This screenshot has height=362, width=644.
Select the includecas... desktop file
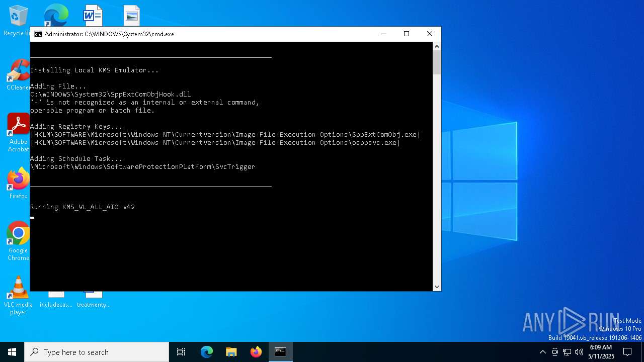pyautogui.click(x=56, y=300)
